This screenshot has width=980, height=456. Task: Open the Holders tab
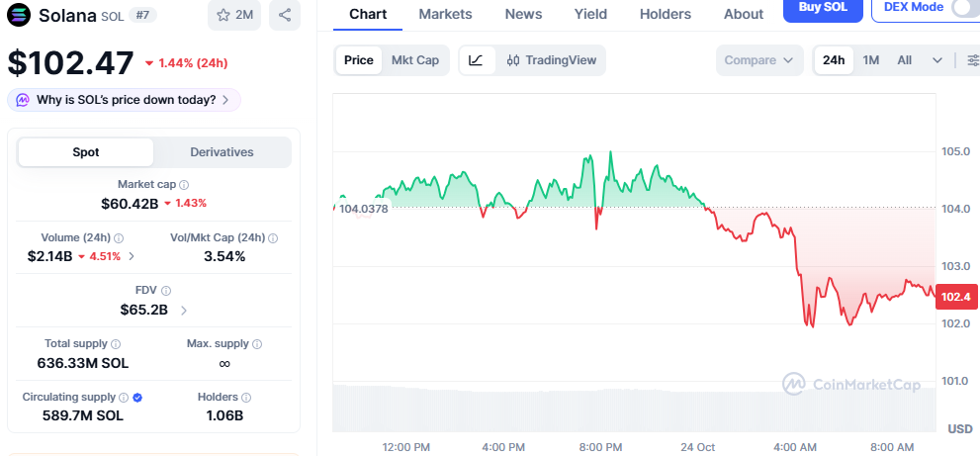665,14
